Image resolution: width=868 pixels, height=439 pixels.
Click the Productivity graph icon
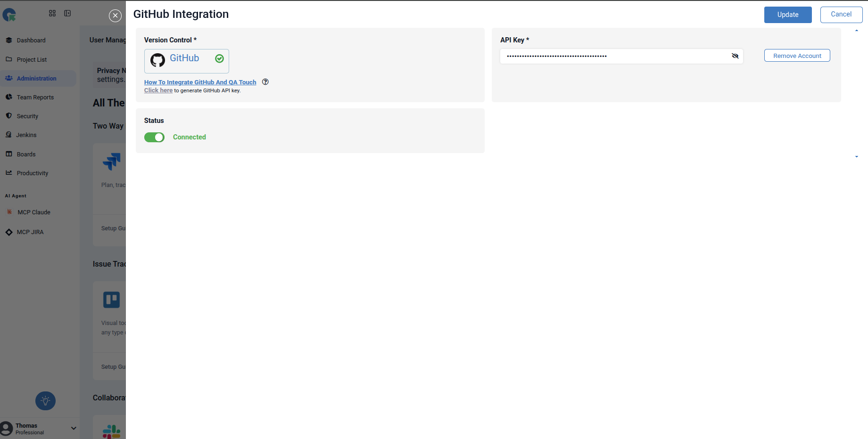coord(9,173)
